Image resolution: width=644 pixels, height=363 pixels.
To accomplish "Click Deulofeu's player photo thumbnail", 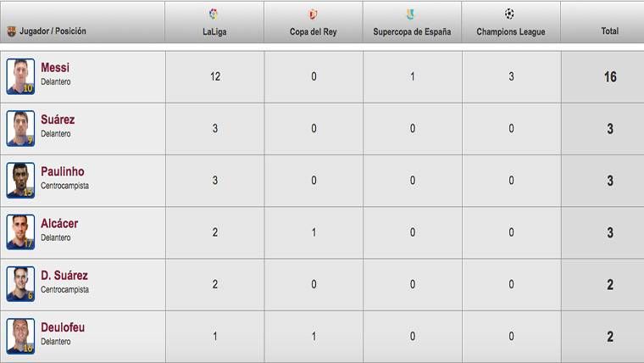I will click(x=20, y=336).
